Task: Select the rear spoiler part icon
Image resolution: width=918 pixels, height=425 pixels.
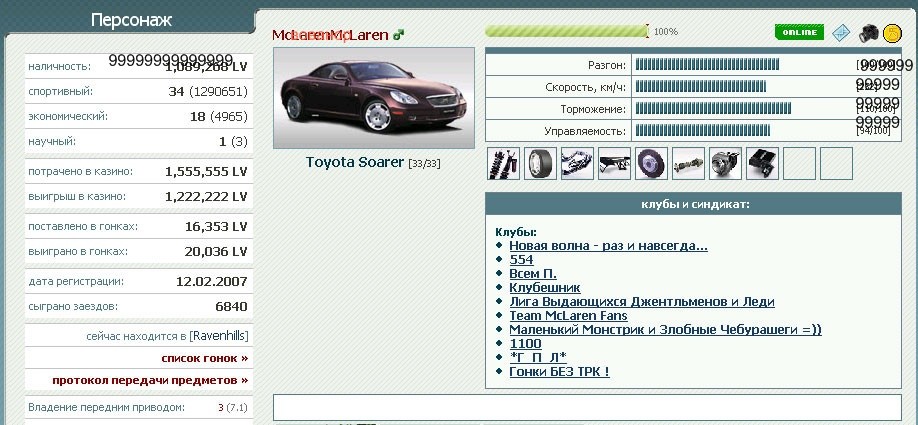Action: [614, 163]
